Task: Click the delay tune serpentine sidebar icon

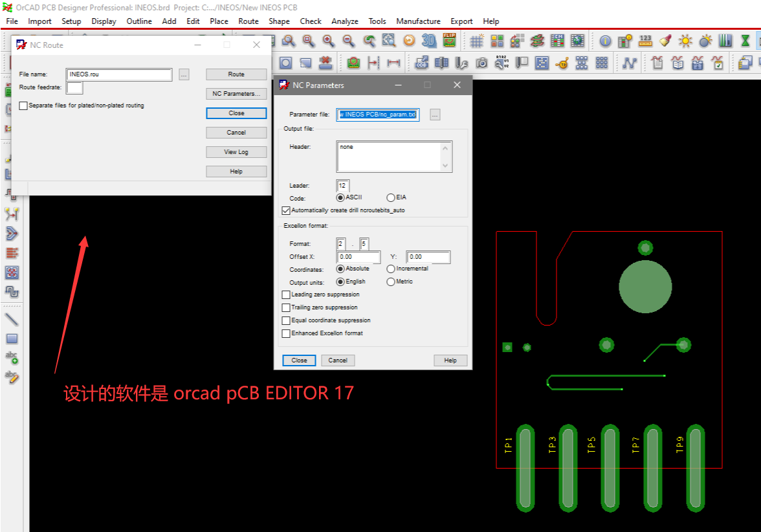Action: [x=12, y=292]
